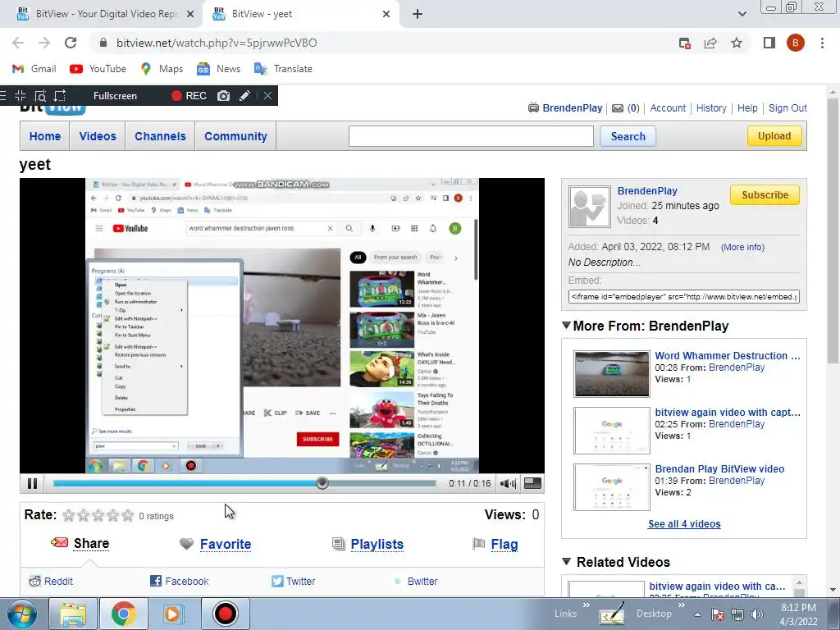The image size is (840, 630).
Task: Bookmark this page with star icon
Action: pyautogui.click(x=737, y=43)
